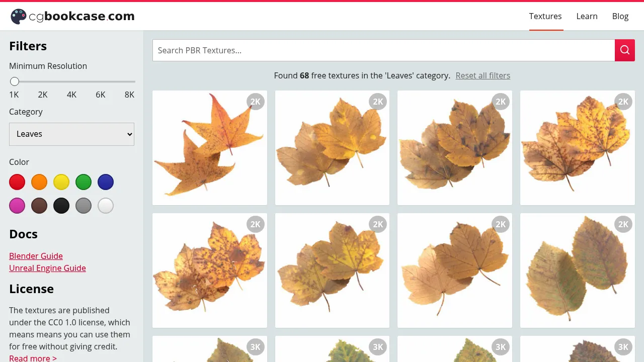Click Reset all filters
Screen dimensions: 644x362
pyautogui.click(x=482, y=75)
